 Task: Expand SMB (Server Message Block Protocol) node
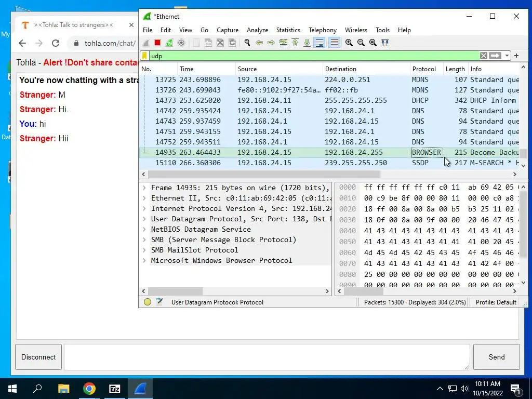144,240
